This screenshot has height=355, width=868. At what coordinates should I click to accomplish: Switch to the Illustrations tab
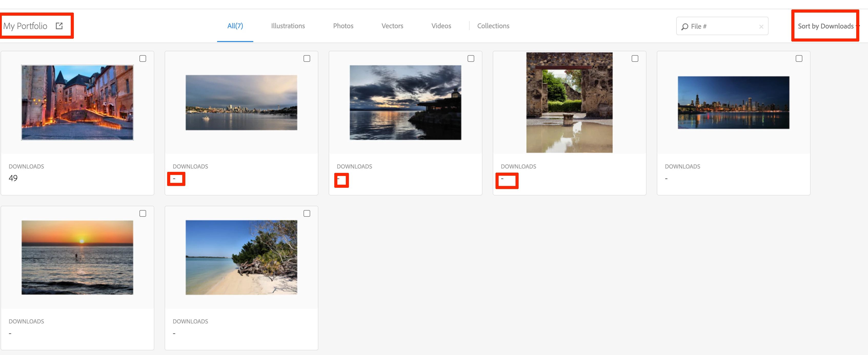(288, 26)
